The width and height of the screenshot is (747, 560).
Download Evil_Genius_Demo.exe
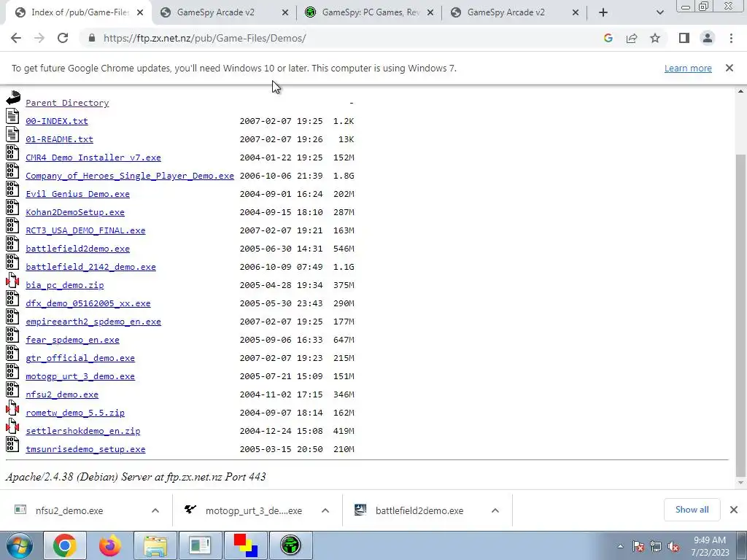click(77, 194)
